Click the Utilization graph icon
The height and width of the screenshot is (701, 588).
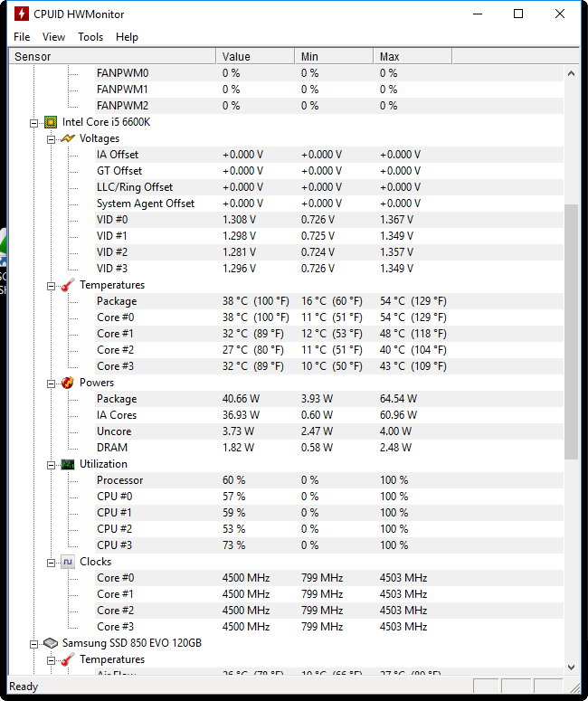[x=68, y=465]
